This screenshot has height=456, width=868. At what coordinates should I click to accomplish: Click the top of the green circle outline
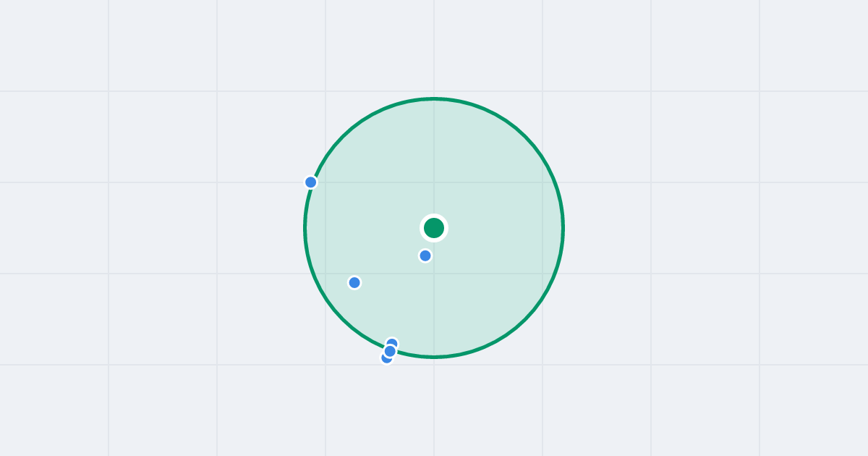(434, 98)
